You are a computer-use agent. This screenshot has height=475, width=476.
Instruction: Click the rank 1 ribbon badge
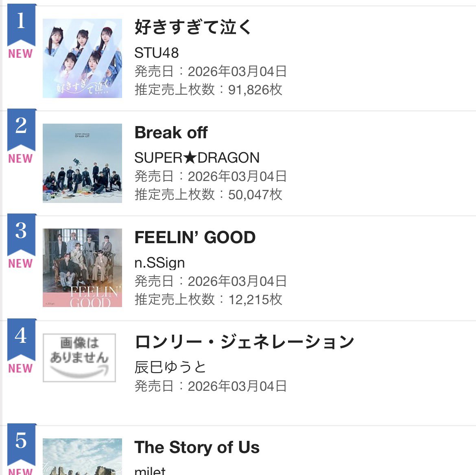tap(21, 24)
